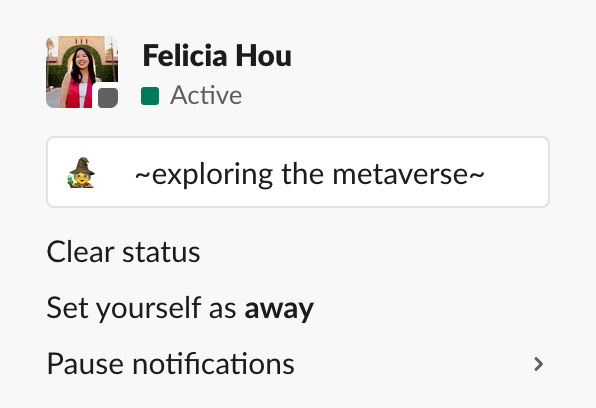Click empty area of status field
This screenshot has width=596, height=408.
[515, 172]
